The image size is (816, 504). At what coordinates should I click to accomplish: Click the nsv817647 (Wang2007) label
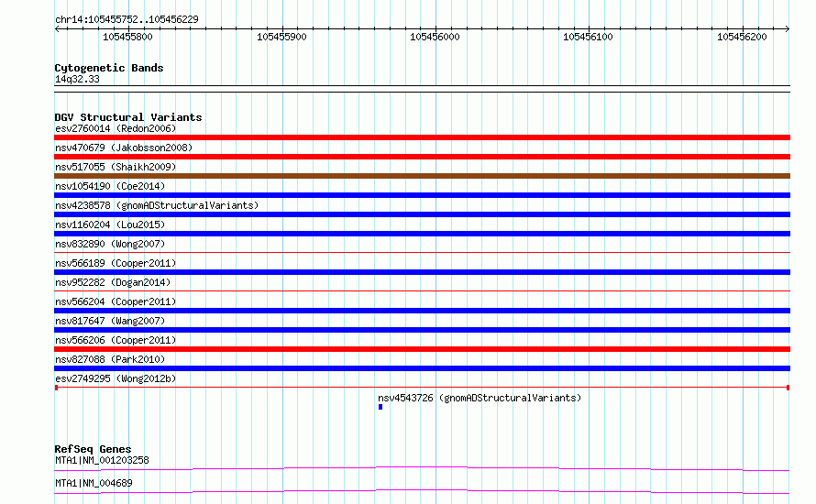[x=110, y=321]
